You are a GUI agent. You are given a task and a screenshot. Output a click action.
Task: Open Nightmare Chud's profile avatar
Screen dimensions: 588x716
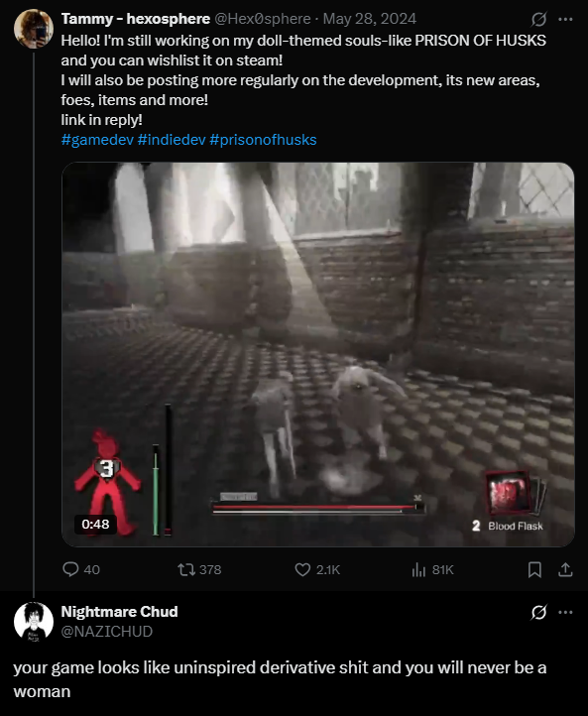34,622
